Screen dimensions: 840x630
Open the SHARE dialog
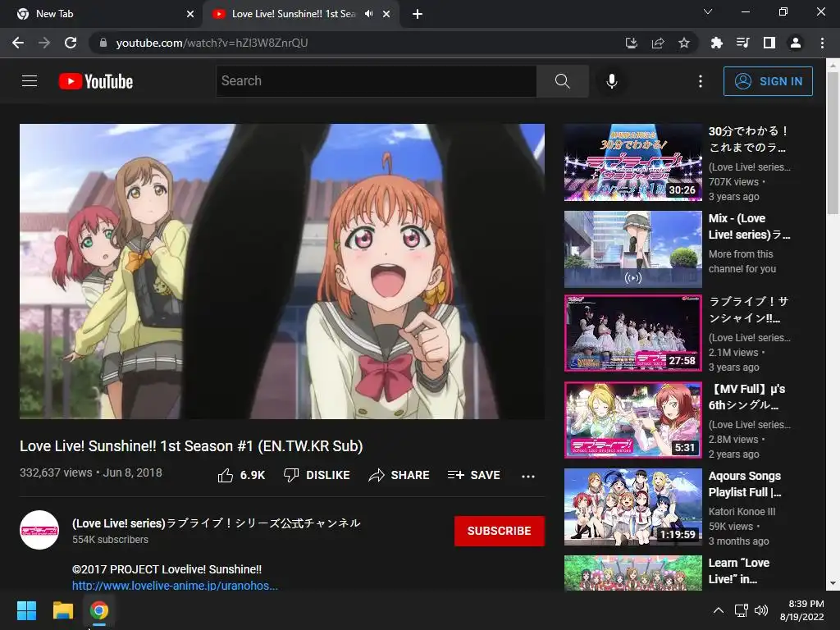pyautogui.click(x=399, y=475)
